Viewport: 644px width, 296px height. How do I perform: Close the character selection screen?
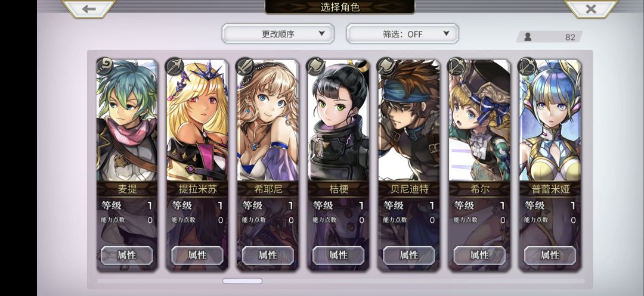point(591,8)
